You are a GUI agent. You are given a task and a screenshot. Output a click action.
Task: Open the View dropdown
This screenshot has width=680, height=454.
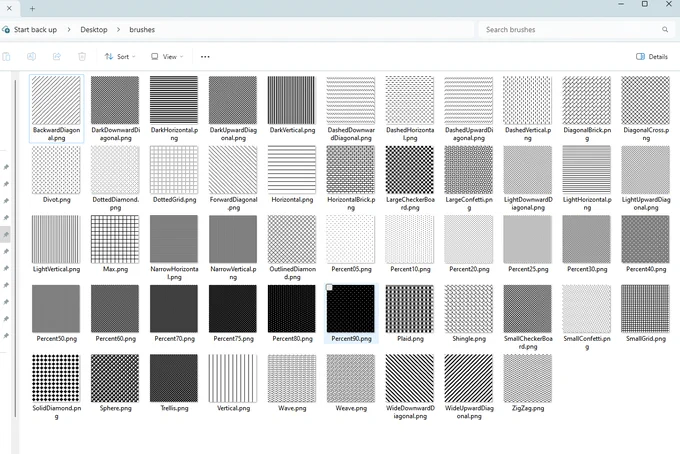pyautogui.click(x=167, y=56)
